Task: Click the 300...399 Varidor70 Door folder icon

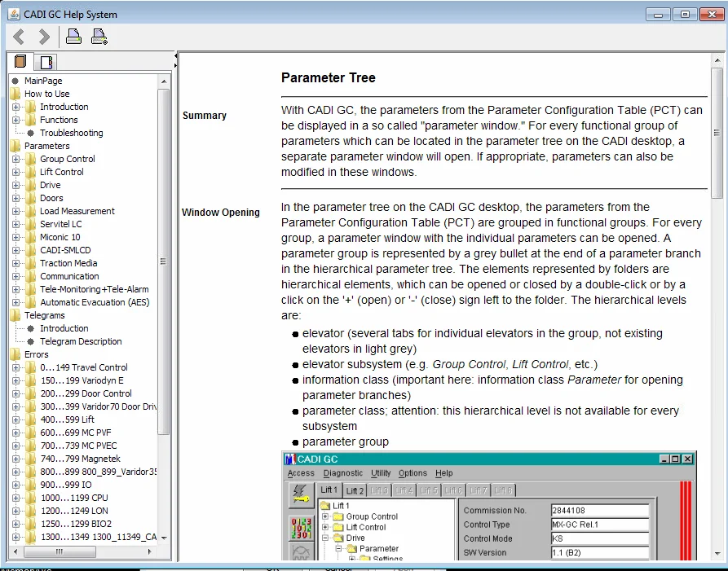Action: (x=31, y=406)
